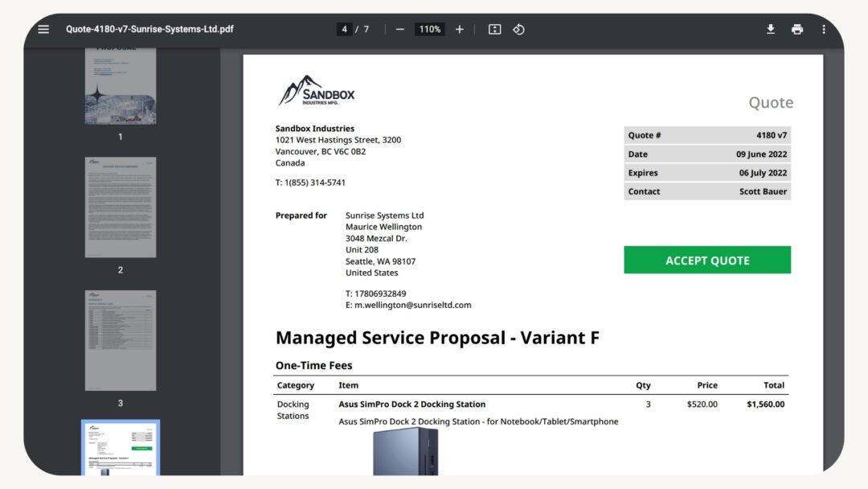The height and width of the screenshot is (489, 868).
Task: Click the zoom in plus icon
Action: (x=460, y=29)
